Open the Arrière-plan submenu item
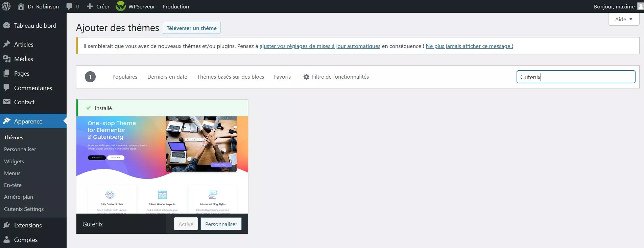 click(19, 197)
